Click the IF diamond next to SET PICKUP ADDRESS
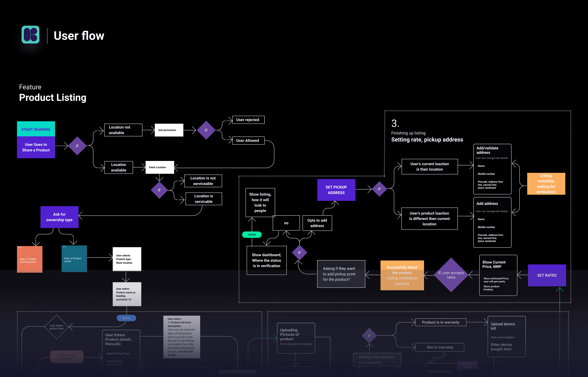This screenshot has height=377, width=588. (x=379, y=189)
